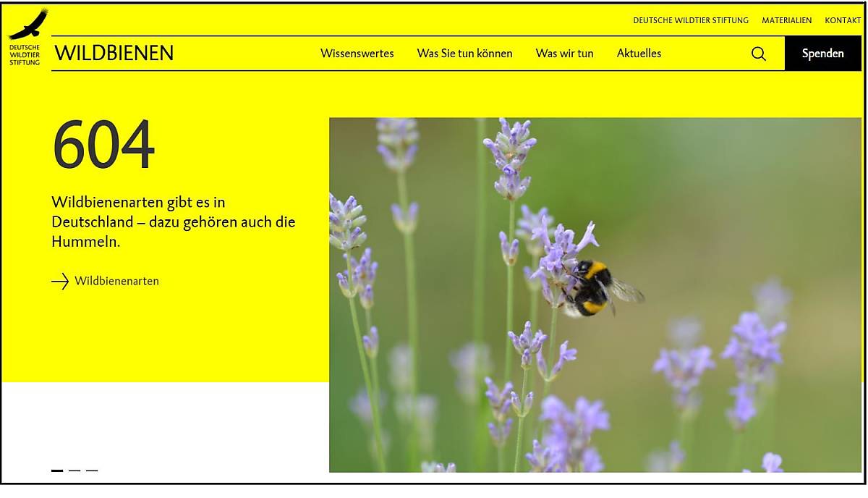Screen dimensions: 868x498
Task: Open the Was Sie tun können menu
Action: tap(464, 54)
